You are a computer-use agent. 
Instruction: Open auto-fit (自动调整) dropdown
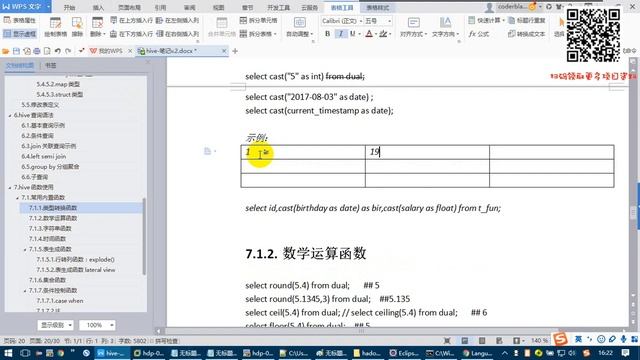(x=300, y=27)
